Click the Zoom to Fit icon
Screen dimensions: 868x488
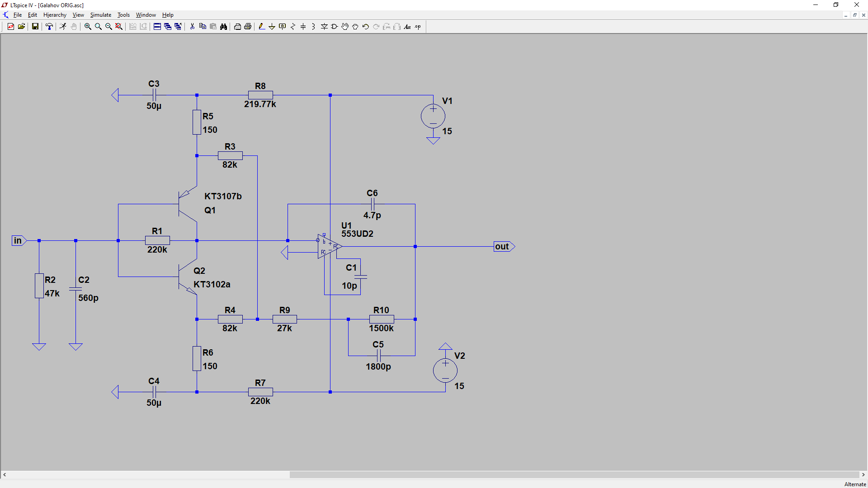click(119, 27)
